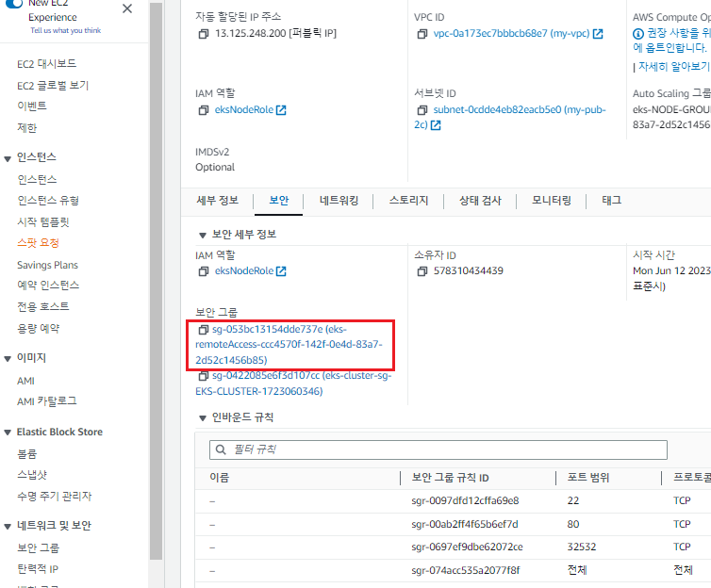Open 용량 예약 in sidebar
Screen dimensions: 711x588
coord(38,329)
